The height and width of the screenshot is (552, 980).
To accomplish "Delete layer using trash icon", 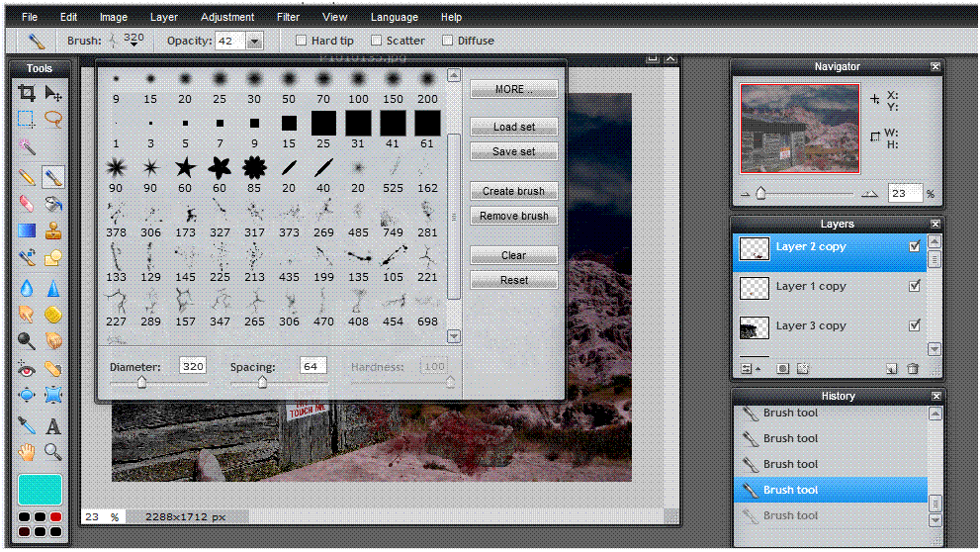I will coord(913,369).
